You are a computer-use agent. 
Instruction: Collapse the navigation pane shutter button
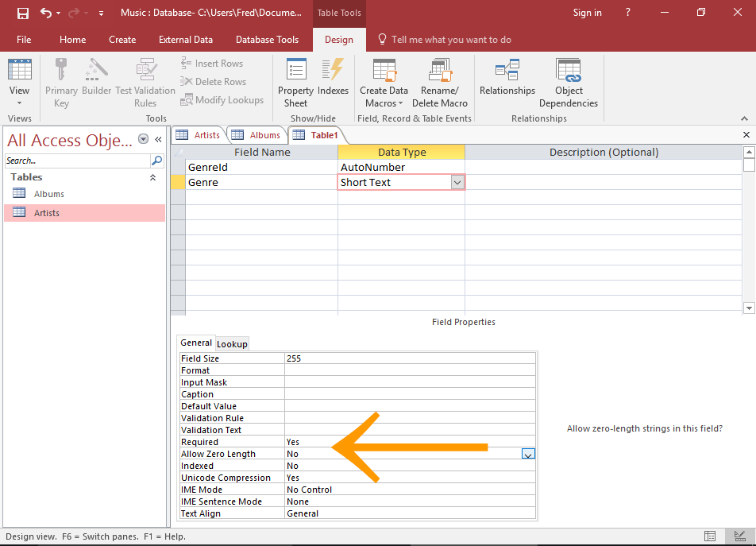click(x=158, y=139)
